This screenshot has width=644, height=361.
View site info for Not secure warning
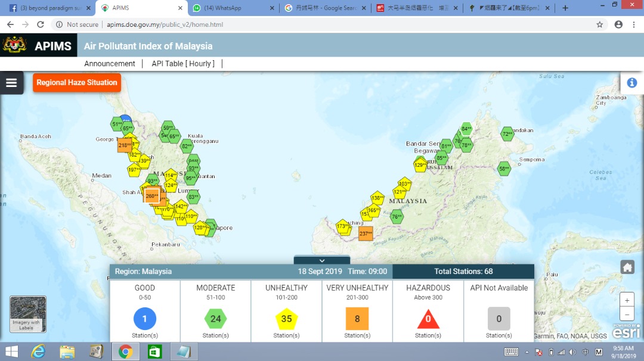click(x=77, y=24)
